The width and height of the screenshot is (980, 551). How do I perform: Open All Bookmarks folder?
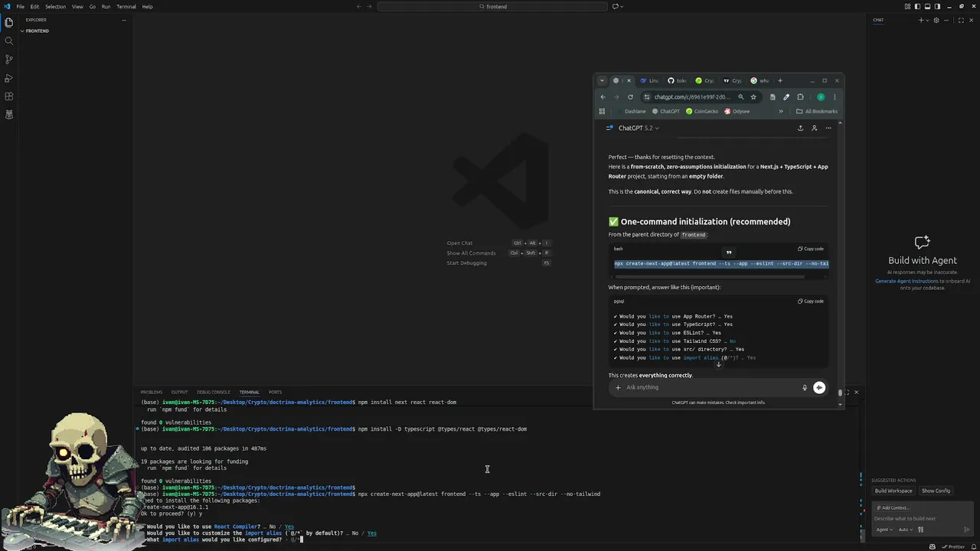[817, 111]
